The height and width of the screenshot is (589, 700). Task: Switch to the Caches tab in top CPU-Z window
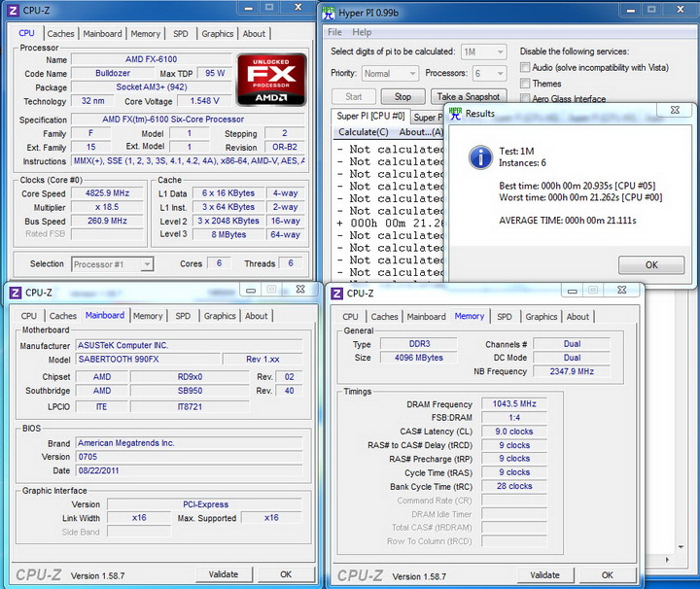tap(60, 33)
